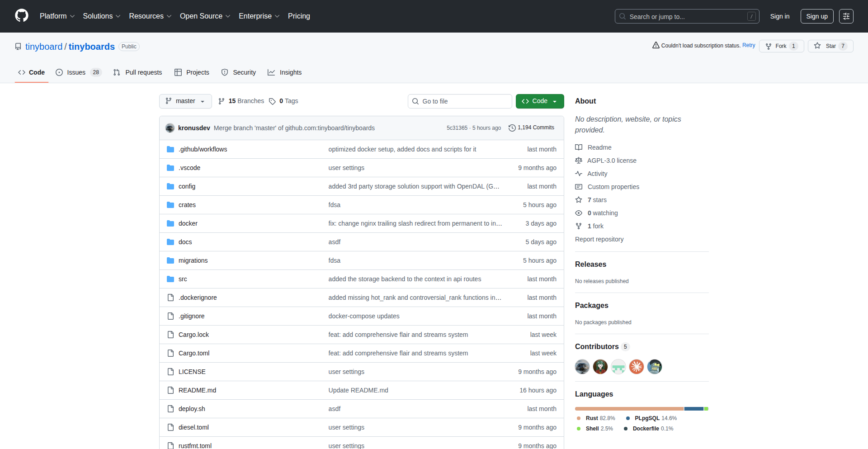The width and height of the screenshot is (868, 449).
Task: Focus the Search or jump to field
Action: tap(687, 16)
